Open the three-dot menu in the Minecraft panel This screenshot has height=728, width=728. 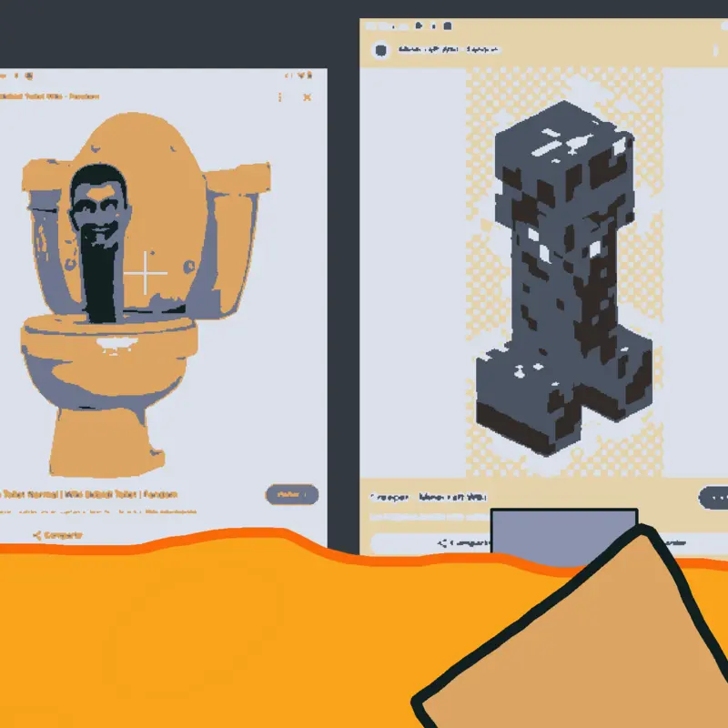coord(715,50)
